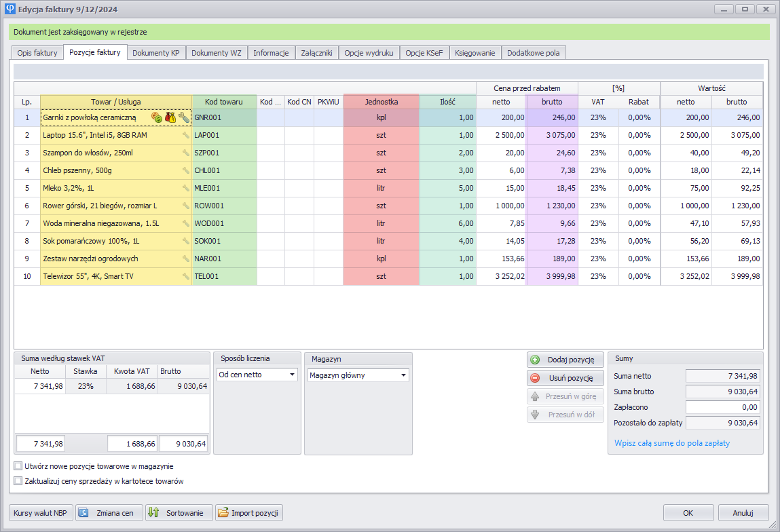This screenshot has height=532, width=780.
Task: Click the currency coins icon in row 1
Action: click(x=157, y=117)
